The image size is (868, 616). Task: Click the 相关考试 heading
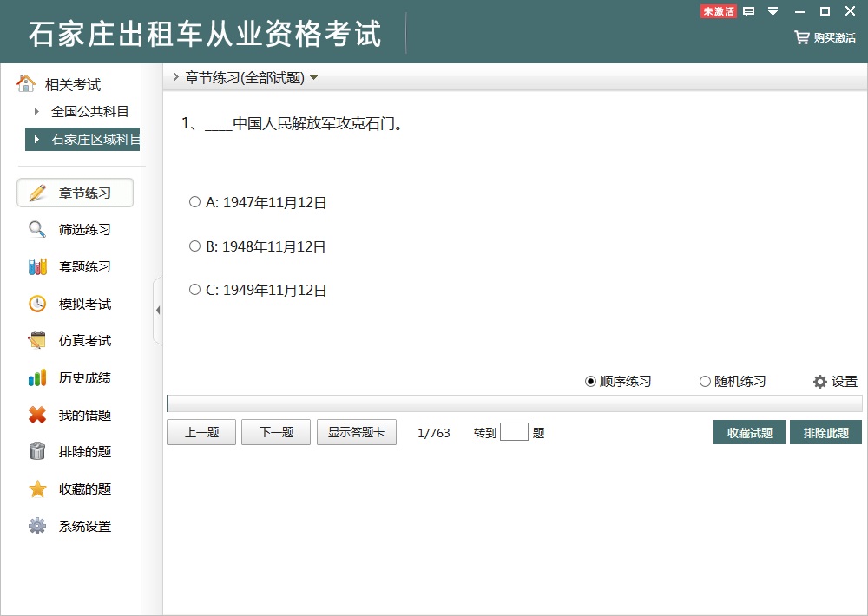coord(73,85)
